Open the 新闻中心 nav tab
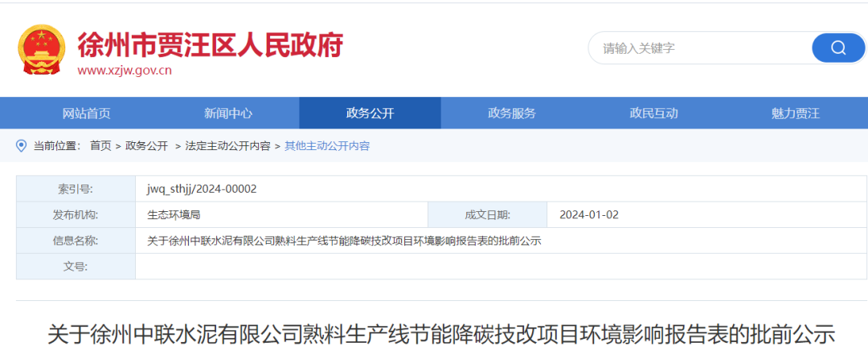Image resolution: width=868 pixels, height=358 pixels. pyautogui.click(x=228, y=113)
